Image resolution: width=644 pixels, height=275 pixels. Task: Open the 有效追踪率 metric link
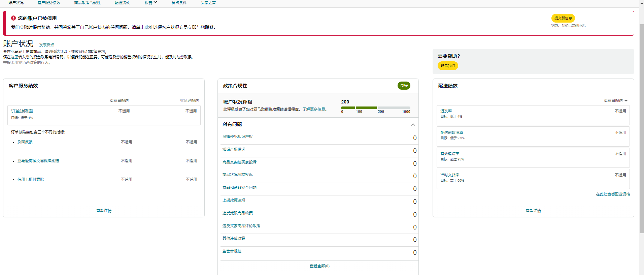tap(450, 154)
